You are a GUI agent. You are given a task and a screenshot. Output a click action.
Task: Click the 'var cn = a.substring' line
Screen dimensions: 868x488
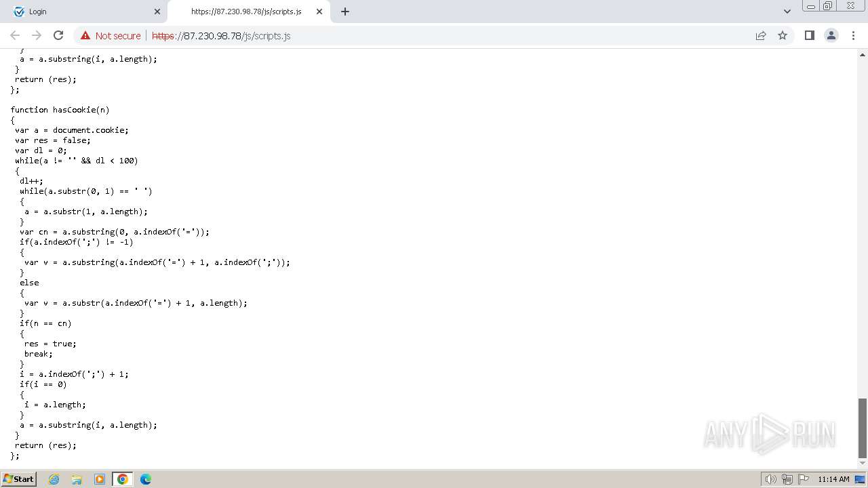(x=115, y=232)
